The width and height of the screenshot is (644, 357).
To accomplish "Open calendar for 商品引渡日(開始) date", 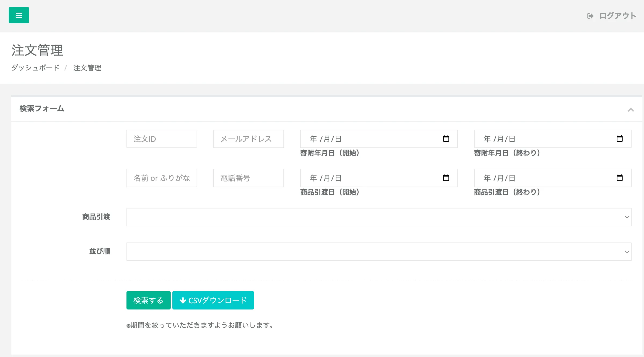I will pyautogui.click(x=446, y=178).
